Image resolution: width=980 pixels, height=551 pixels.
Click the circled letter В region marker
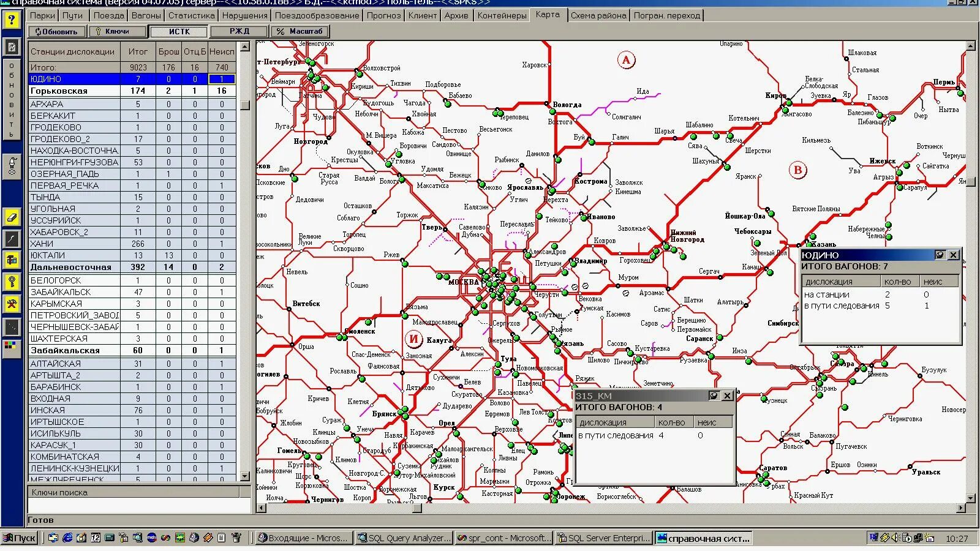coord(797,170)
